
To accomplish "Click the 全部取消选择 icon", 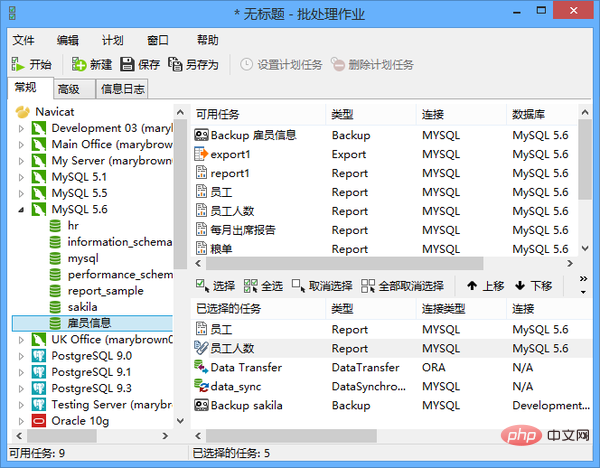I will tap(368, 285).
